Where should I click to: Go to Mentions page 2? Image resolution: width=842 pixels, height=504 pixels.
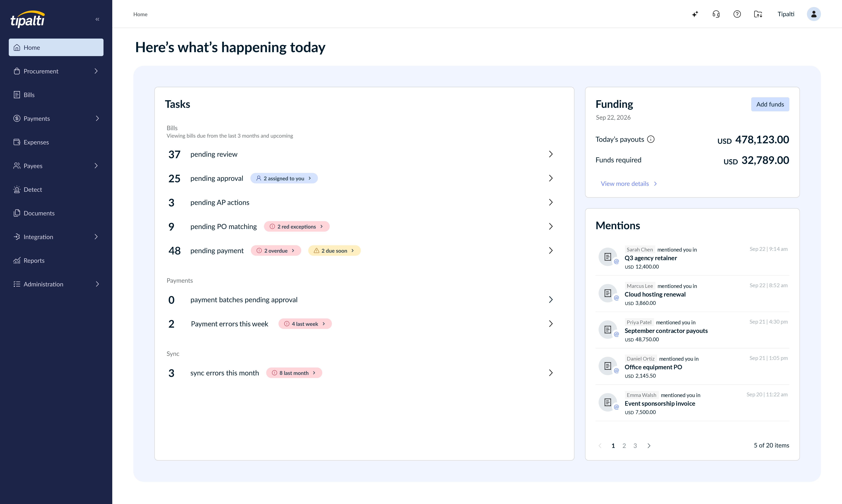coord(624,446)
